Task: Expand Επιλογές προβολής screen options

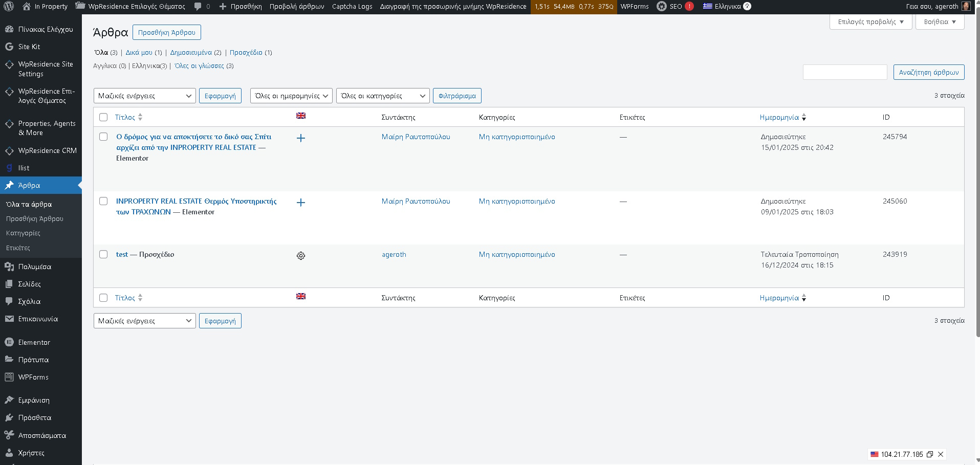Action: (870, 22)
